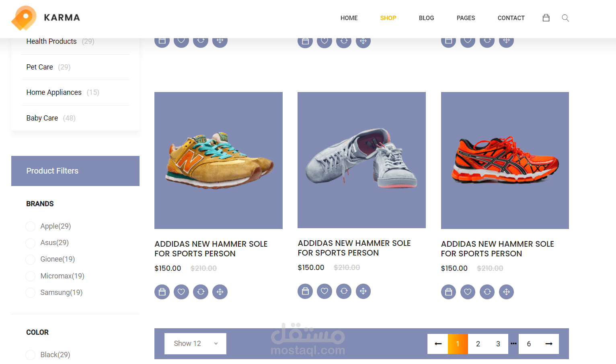Click the Karma logo link

pos(45,18)
